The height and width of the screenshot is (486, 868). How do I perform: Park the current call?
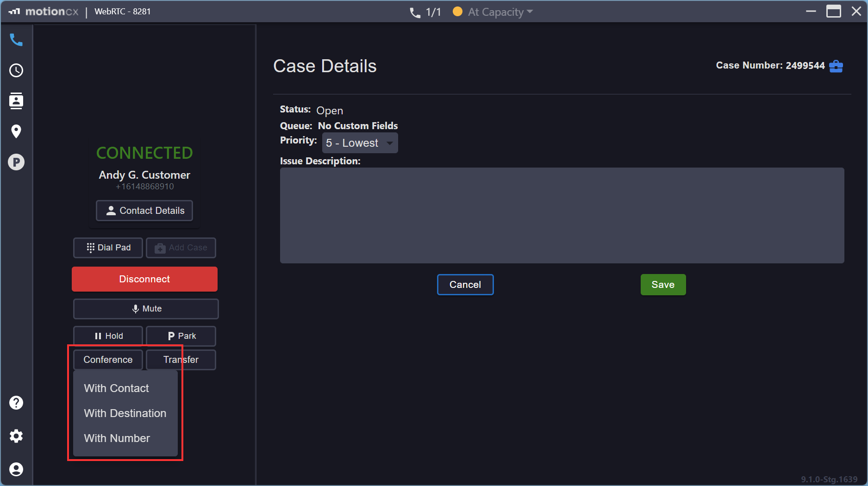point(181,336)
